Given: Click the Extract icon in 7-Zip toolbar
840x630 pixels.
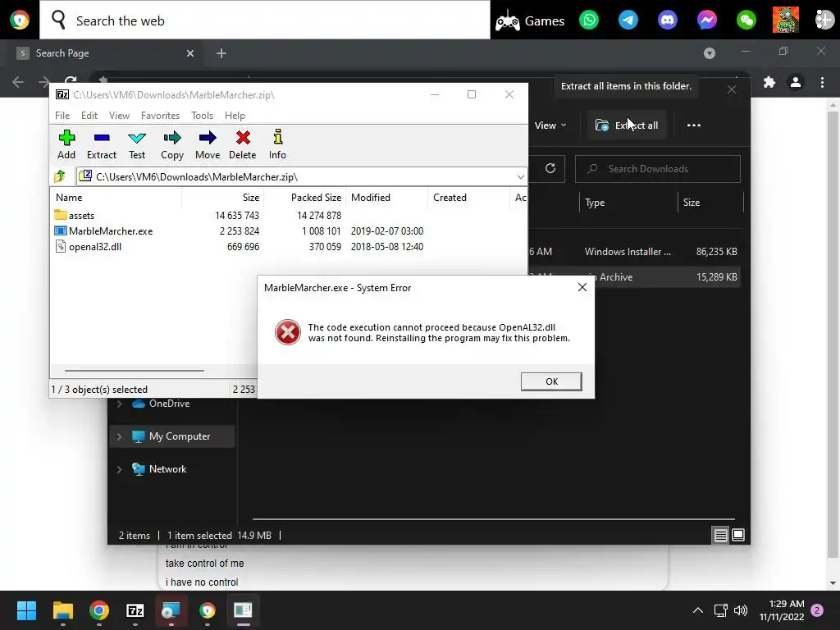Looking at the screenshot, I should tap(101, 144).
